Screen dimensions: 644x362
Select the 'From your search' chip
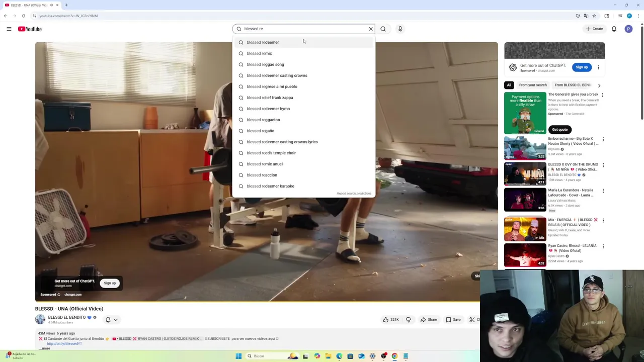(x=533, y=85)
